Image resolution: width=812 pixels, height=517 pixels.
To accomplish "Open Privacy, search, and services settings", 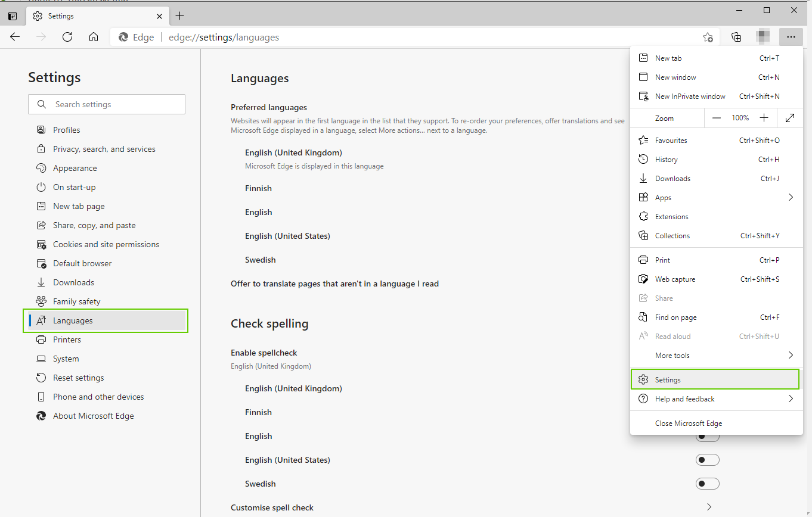I will 104,149.
